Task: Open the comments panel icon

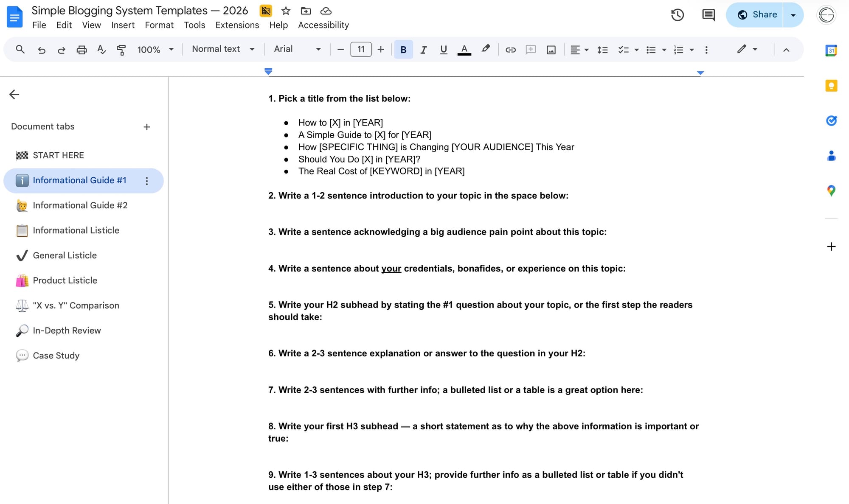Action: 708,15
